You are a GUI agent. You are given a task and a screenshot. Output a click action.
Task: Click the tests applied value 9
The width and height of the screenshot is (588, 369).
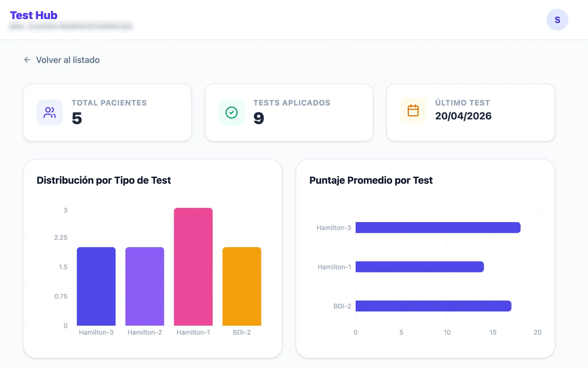tap(259, 118)
